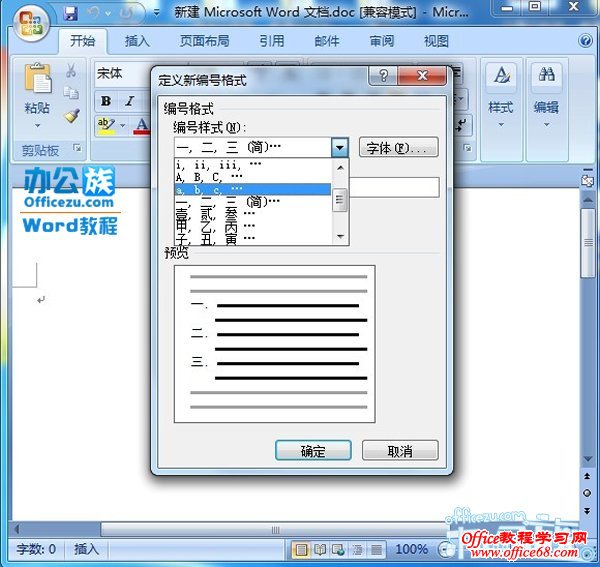This screenshot has width=600, height=567.
Task: Select '子, 丑, 寅' numbering style
Action: tap(253, 238)
